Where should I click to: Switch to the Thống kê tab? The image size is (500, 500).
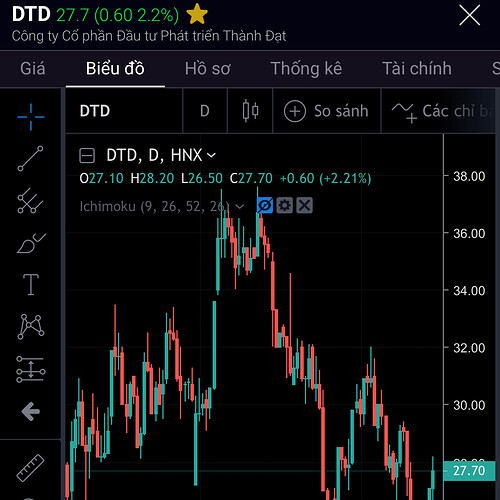click(x=306, y=69)
